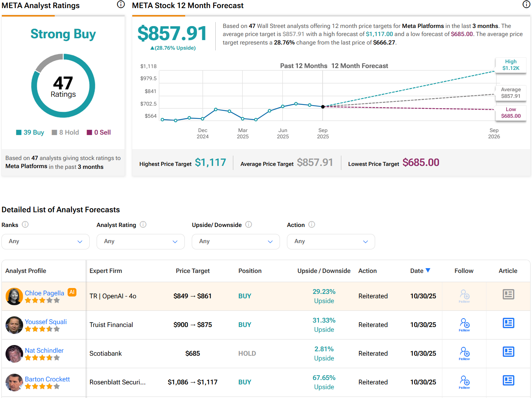Follow analyst Youssef Squali
The height and width of the screenshot is (398, 532).
(x=464, y=324)
